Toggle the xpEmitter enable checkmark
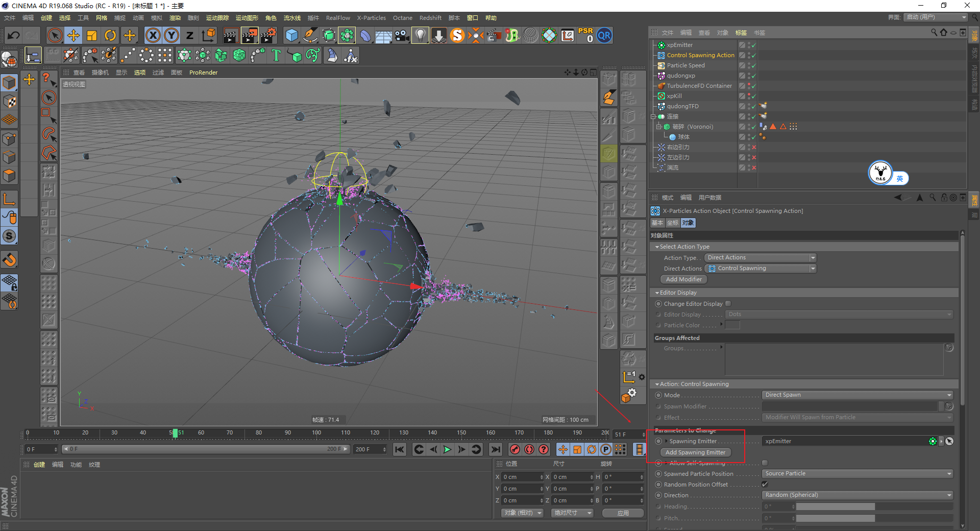This screenshot has height=531, width=980. coord(753,45)
